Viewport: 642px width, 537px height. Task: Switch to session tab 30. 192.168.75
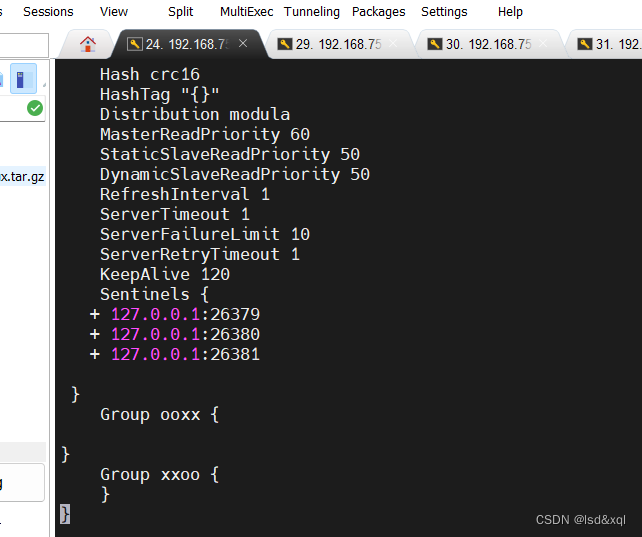(x=488, y=44)
